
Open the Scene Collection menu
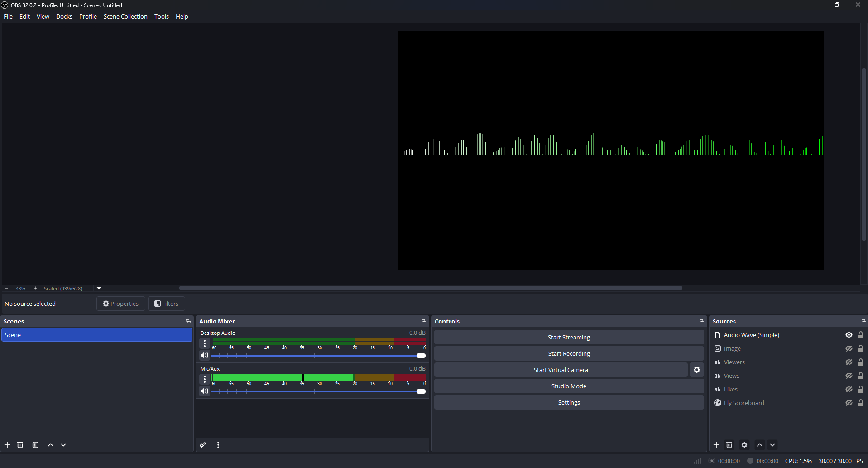[x=125, y=16]
